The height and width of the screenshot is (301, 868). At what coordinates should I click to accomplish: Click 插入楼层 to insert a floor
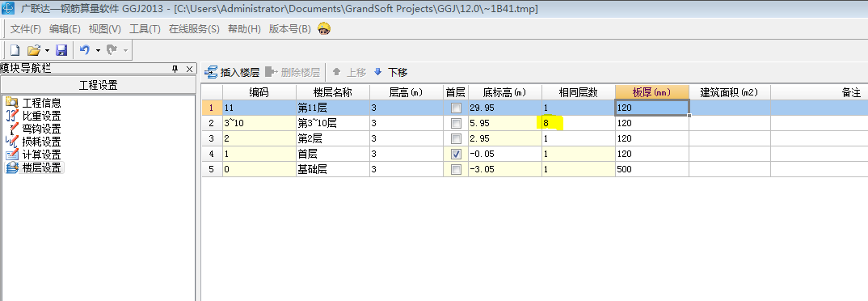[x=232, y=72]
